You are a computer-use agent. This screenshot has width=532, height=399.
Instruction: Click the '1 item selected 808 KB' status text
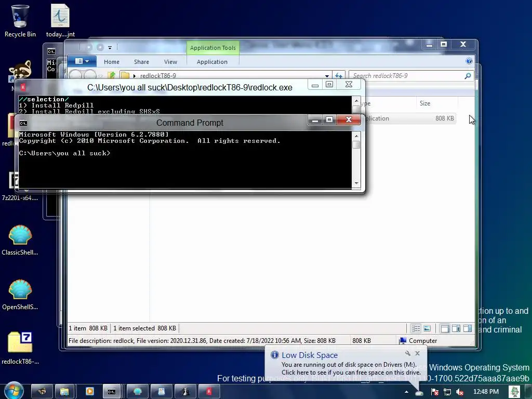pyautogui.click(x=144, y=328)
